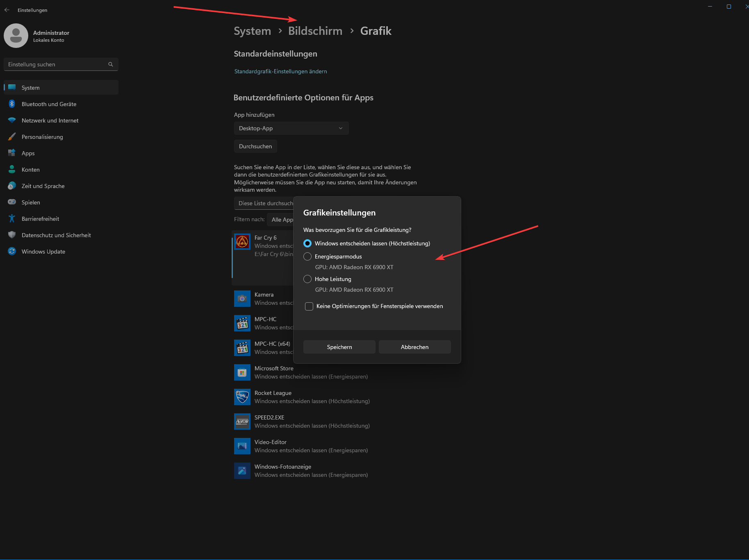Click the Far Cry 6 app icon
Viewport: 749px width, 560px height.
(242, 242)
